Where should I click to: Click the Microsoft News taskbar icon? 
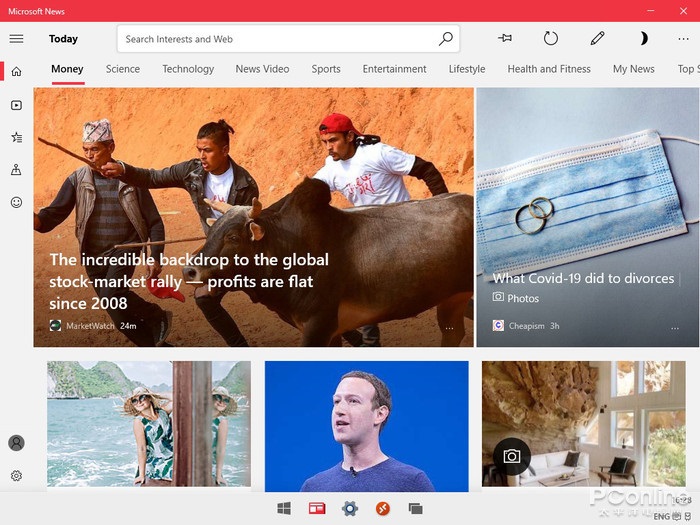pos(317,508)
